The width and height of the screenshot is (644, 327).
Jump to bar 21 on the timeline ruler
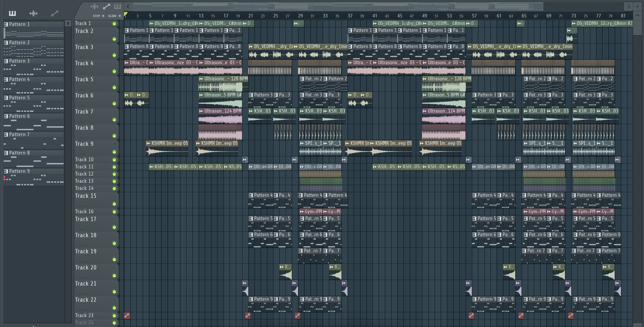coord(251,16)
